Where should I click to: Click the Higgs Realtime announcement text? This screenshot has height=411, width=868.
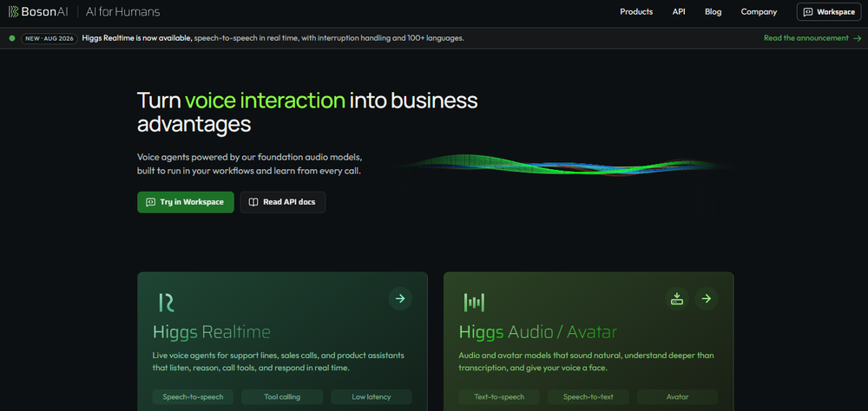click(x=273, y=38)
